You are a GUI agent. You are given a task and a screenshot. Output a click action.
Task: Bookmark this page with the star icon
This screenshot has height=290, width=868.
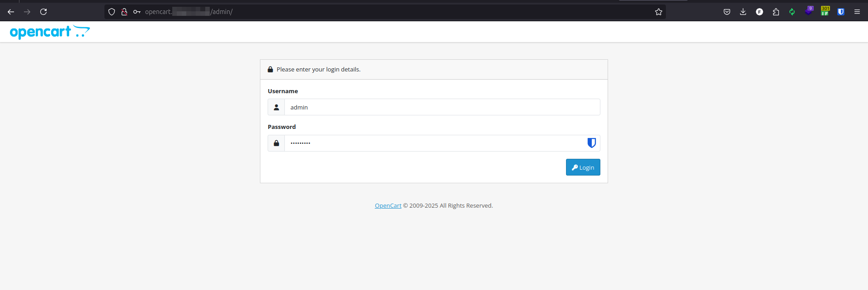point(659,12)
